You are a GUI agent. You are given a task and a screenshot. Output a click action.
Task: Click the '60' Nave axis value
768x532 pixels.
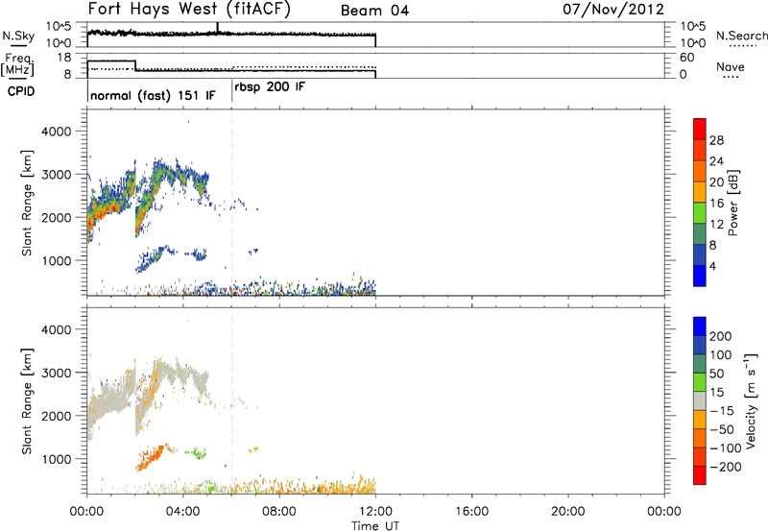coord(687,58)
